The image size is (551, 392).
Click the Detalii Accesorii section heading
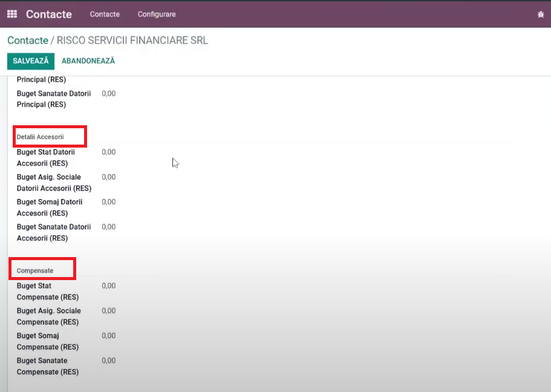click(x=40, y=137)
